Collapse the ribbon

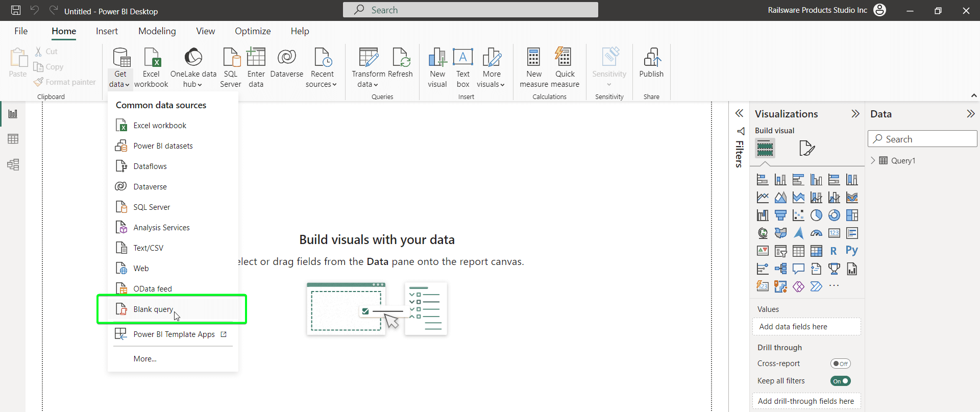click(x=973, y=95)
